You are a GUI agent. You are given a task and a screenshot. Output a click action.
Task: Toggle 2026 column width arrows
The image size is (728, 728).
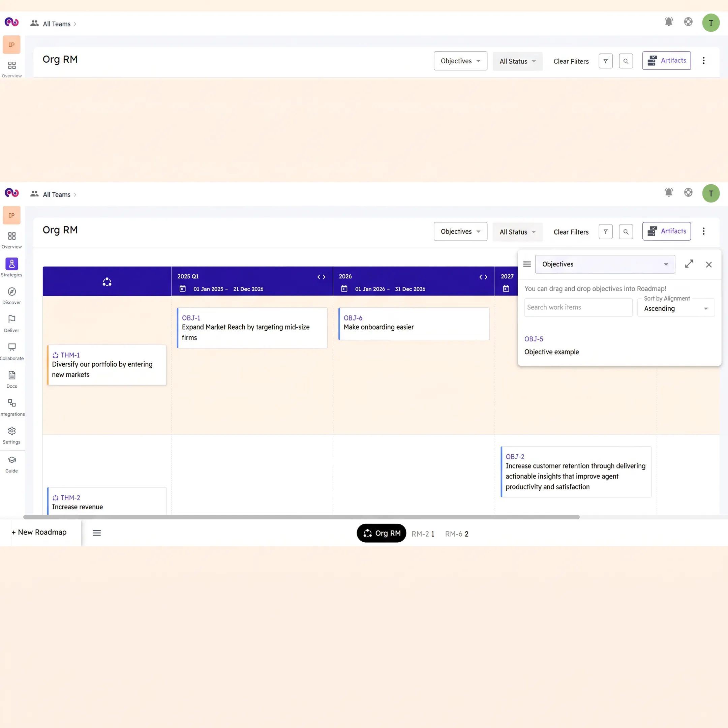point(483,277)
